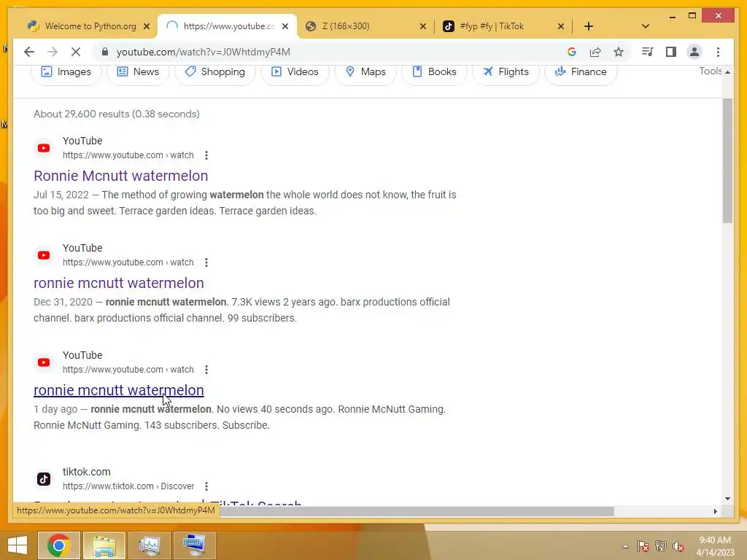Open more options for the Jul 15, 2022 result
This screenshot has width=747, height=560.
pyautogui.click(x=206, y=155)
